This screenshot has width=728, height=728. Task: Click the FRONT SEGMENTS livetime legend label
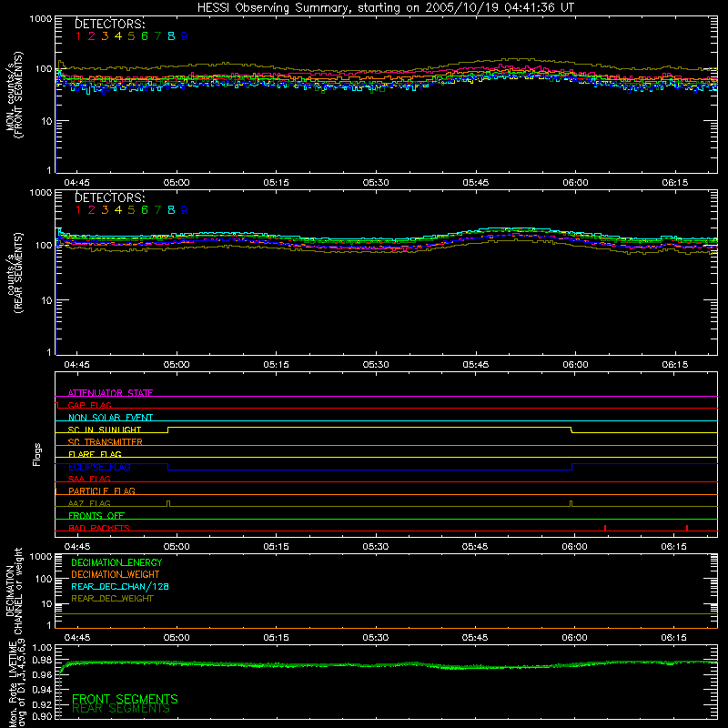[125, 699]
